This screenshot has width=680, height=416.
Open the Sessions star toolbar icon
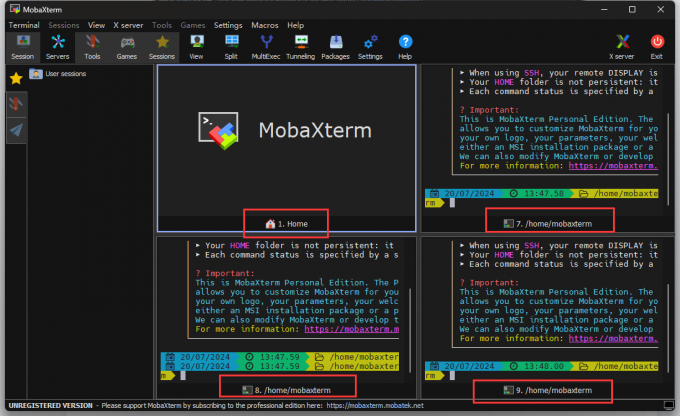[162, 47]
